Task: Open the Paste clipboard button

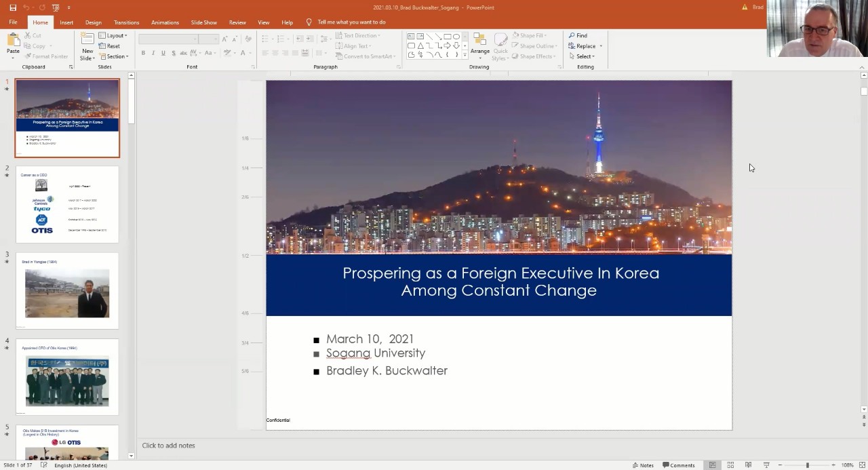Action: [x=13, y=45]
